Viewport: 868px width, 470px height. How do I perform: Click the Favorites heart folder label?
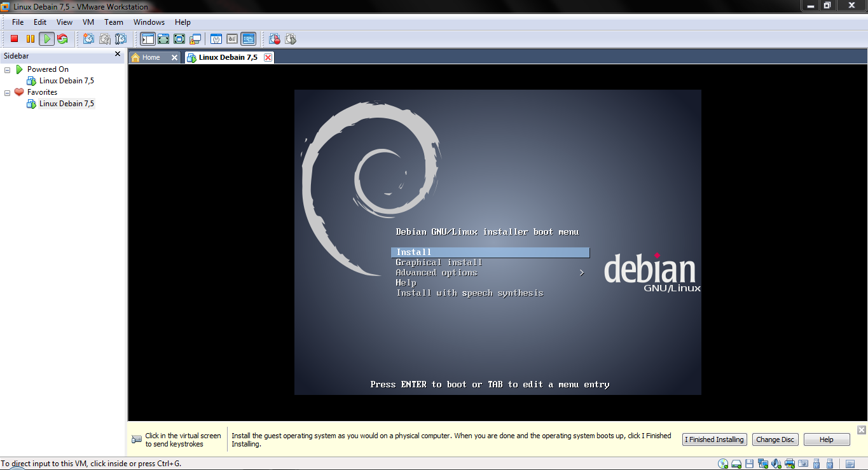point(42,92)
